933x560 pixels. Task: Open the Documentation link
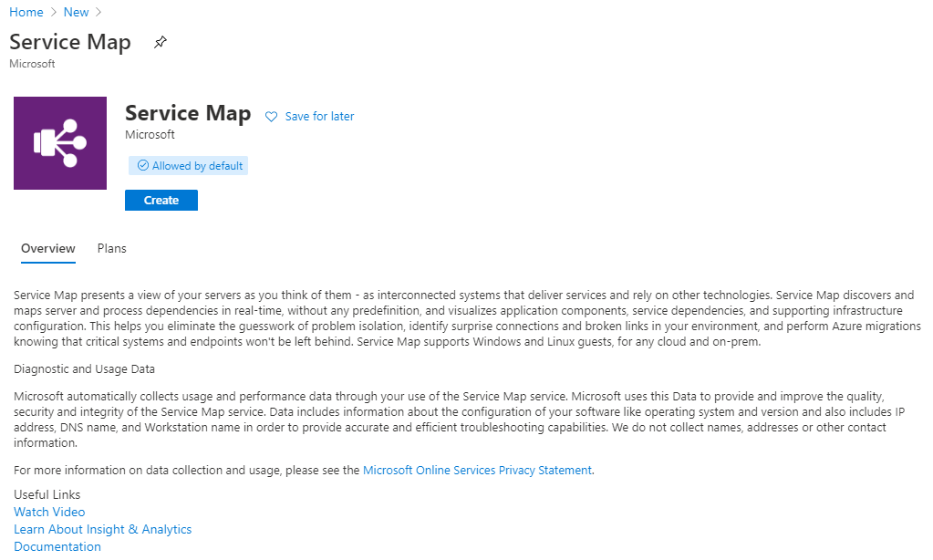57,546
